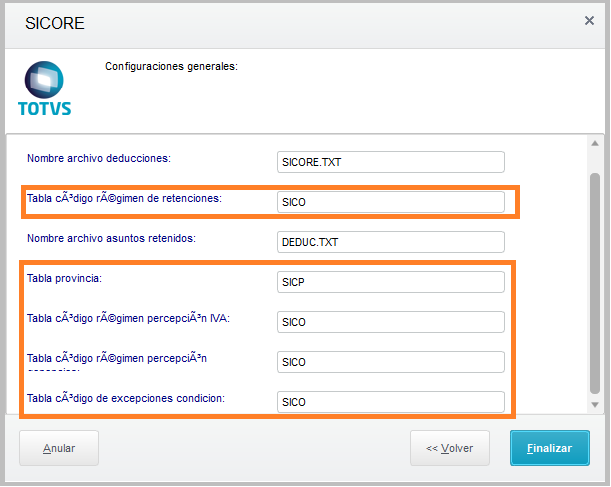This screenshot has height=487, width=611.
Task: Click the Tabla código de excepciones condicion label
Action: click(x=126, y=398)
